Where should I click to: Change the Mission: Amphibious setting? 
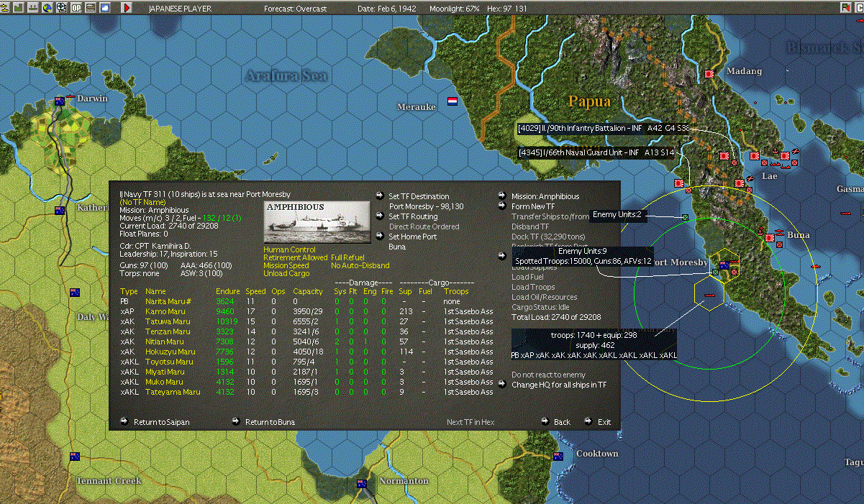point(545,196)
